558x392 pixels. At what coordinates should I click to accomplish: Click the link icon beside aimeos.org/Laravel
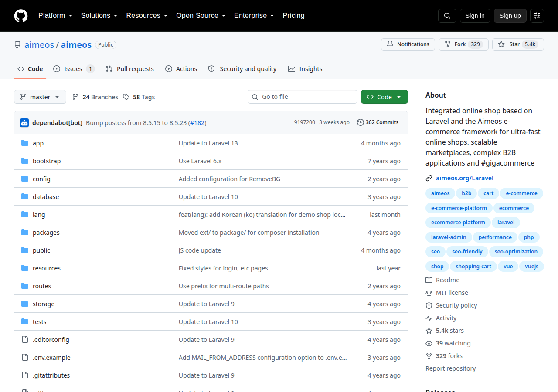click(x=429, y=178)
